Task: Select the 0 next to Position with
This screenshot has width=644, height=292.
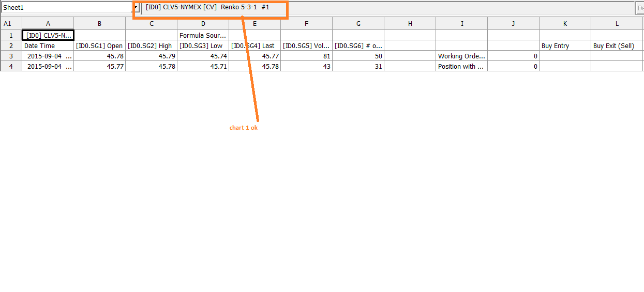Action: point(514,66)
